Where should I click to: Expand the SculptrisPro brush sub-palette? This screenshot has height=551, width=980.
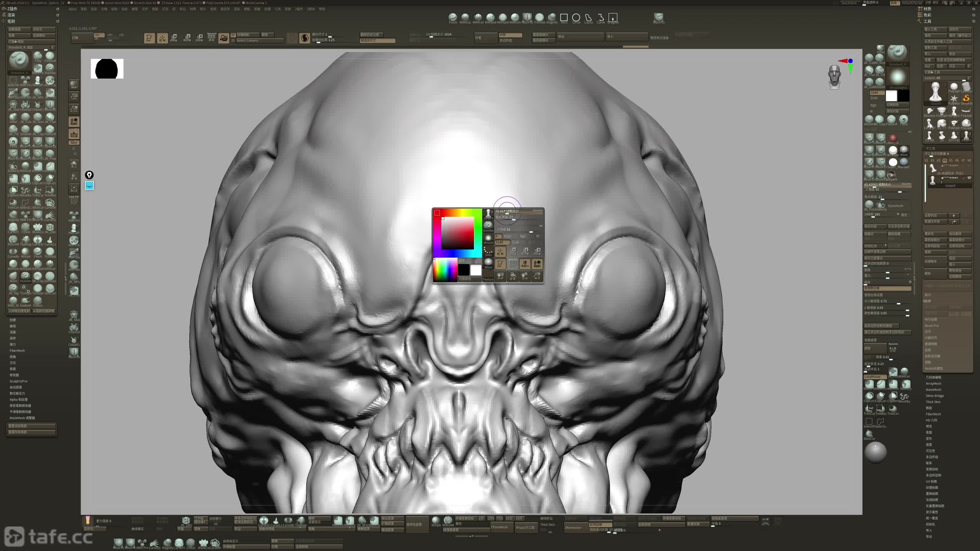point(18,381)
